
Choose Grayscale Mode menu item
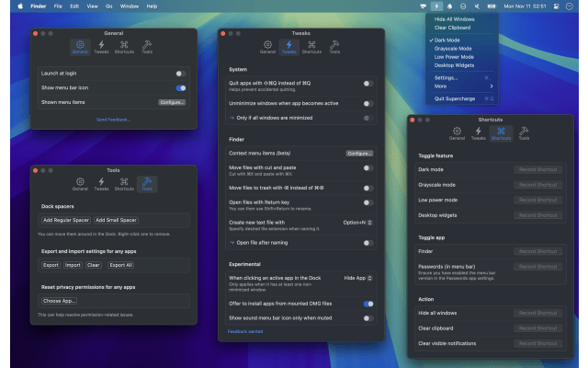pos(453,49)
